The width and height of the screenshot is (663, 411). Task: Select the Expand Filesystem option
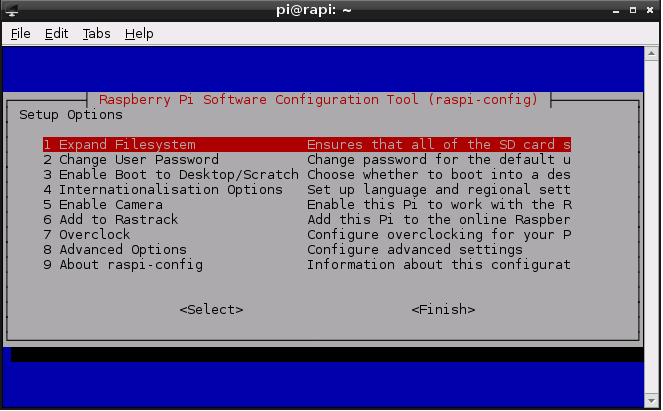tap(120, 145)
